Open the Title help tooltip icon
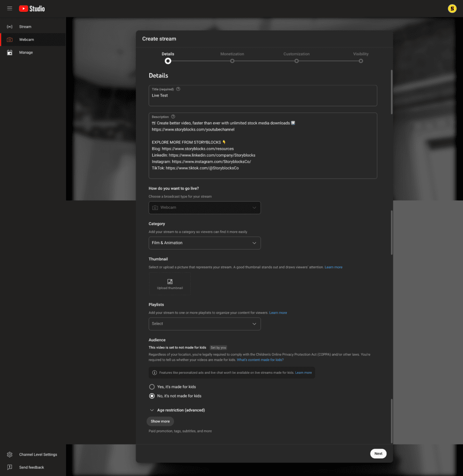The height and width of the screenshot is (476, 463). pyautogui.click(x=178, y=89)
